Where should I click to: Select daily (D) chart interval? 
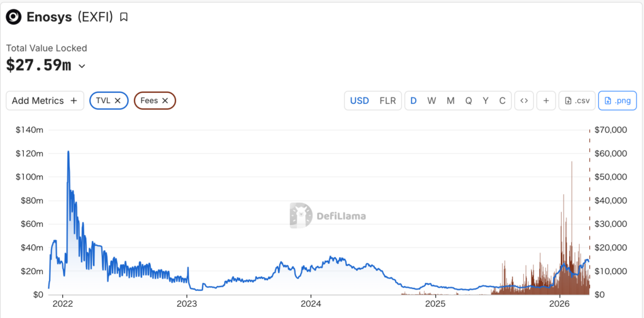pos(413,101)
